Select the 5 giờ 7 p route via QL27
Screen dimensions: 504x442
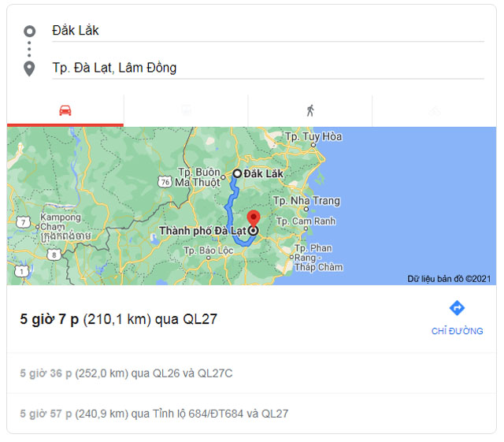tap(118, 319)
